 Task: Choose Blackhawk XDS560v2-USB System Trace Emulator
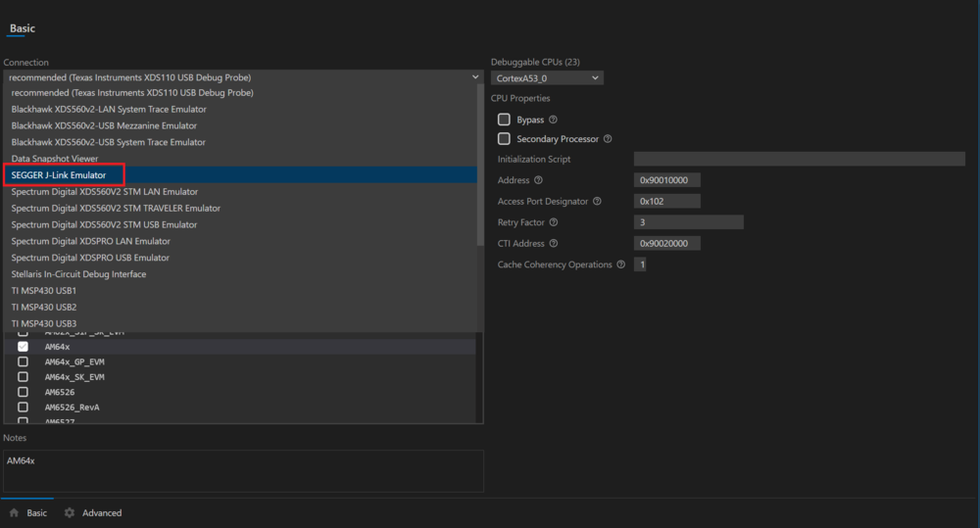click(240, 142)
